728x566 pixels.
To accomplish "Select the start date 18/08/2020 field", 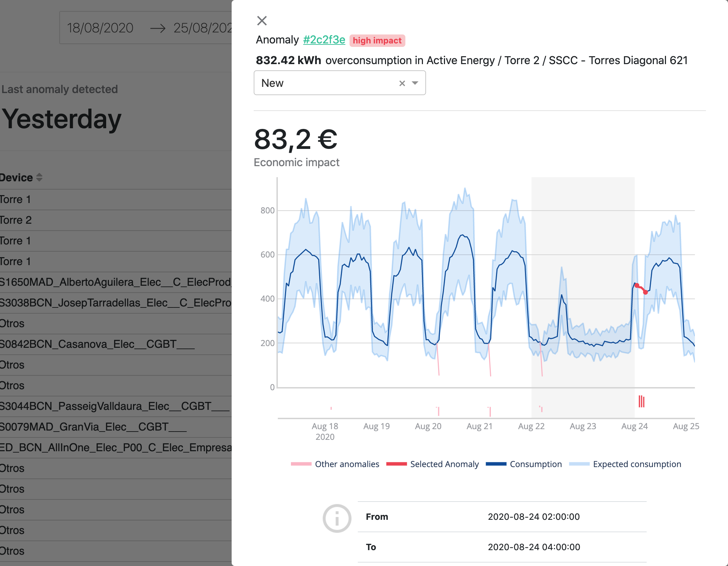I will [100, 28].
